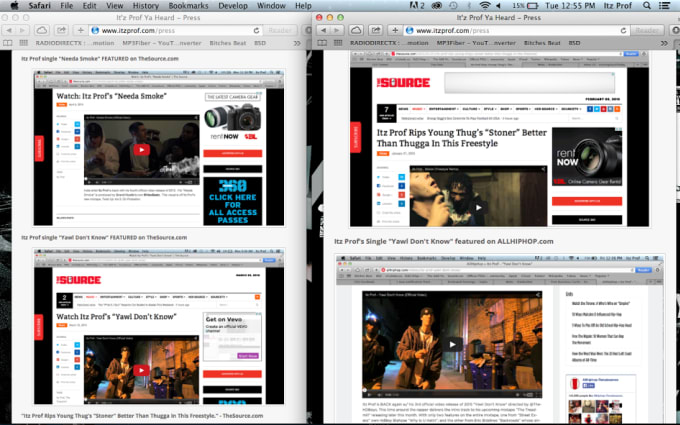Add bookmark plus button in right window

[x=395, y=30]
